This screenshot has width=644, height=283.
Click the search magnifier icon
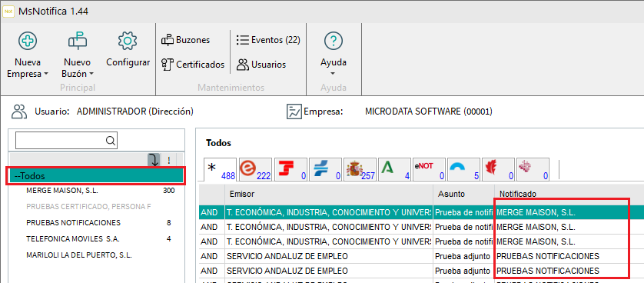pyautogui.click(x=111, y=141)
